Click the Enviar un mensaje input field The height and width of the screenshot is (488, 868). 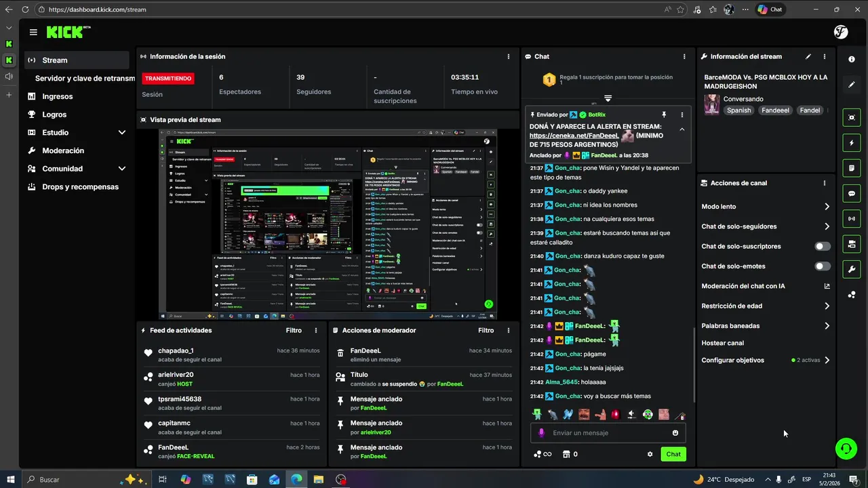coord(608,433)
